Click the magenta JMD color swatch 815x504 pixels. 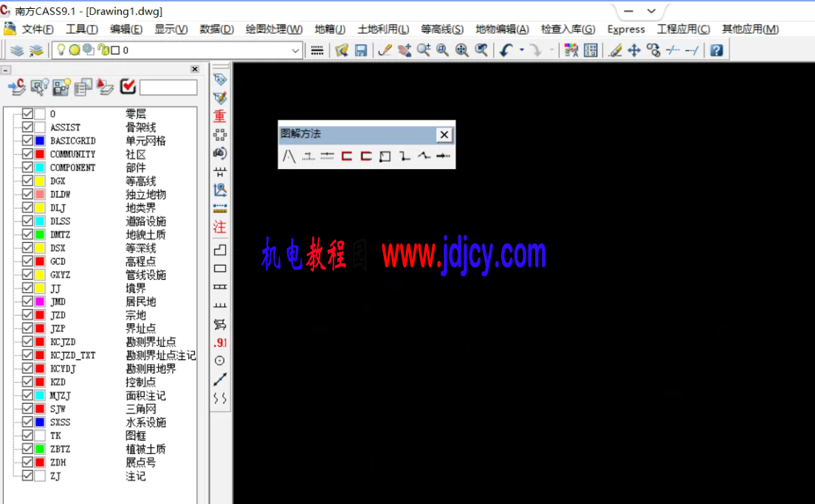coord(40,301)
